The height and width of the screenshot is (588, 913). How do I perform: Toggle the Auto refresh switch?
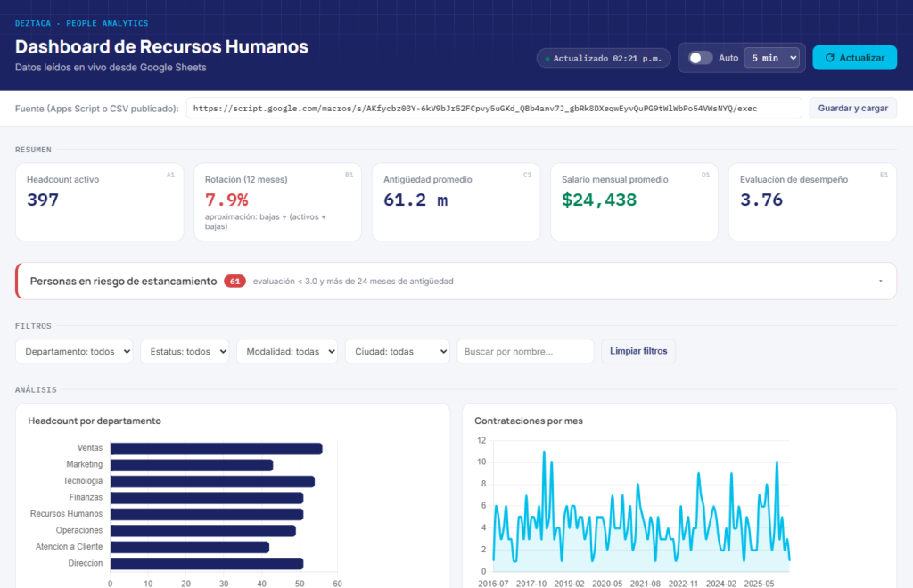(x=701, y=58)
